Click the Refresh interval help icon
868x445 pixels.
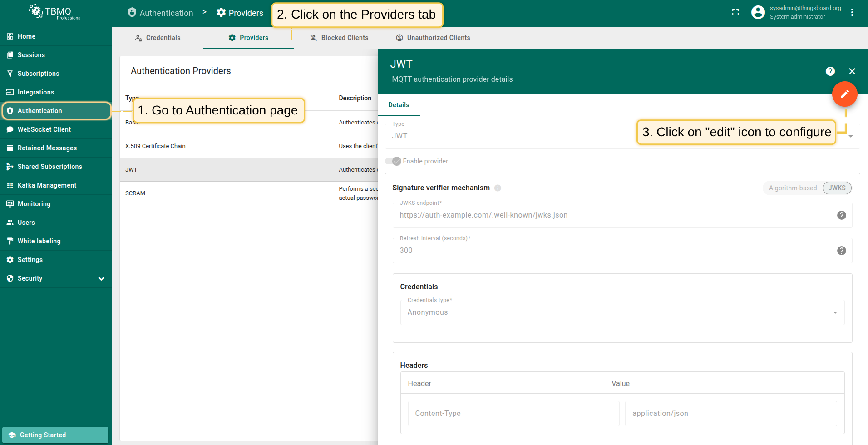coord(841,251)
